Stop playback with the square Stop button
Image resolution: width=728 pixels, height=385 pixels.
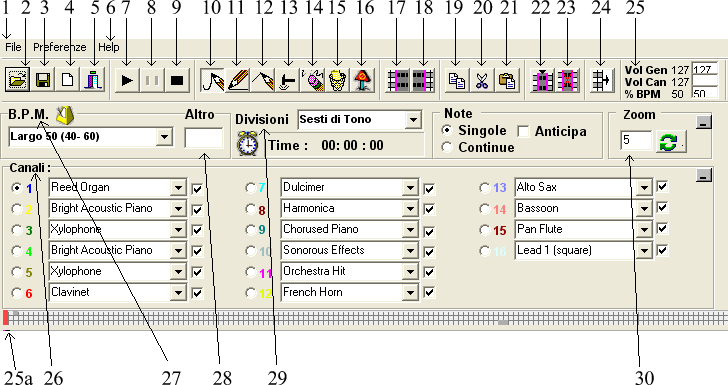tap(176, 80)
